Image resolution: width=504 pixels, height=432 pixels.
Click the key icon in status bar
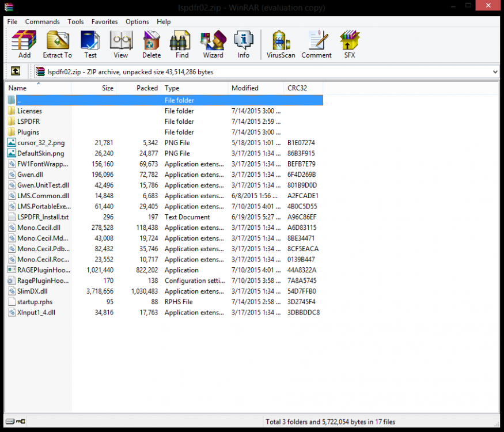(21, 421)
